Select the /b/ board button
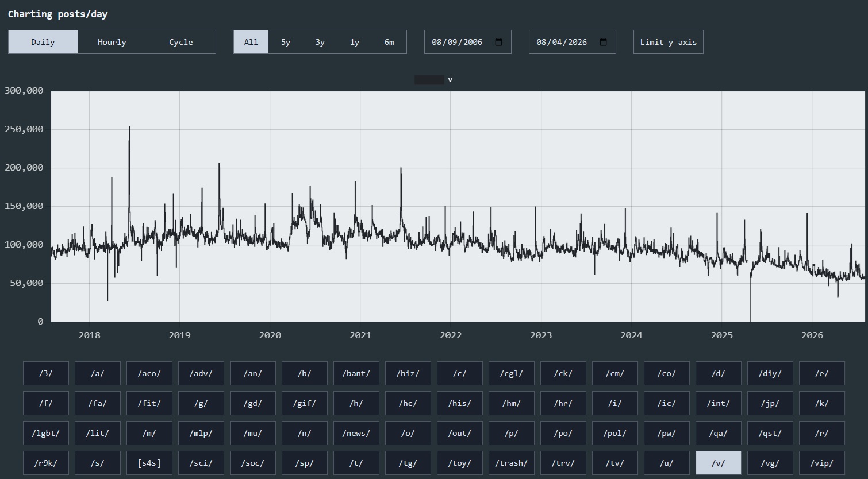Viewport: 868px width, 479px height. click(x=305, y=373)
